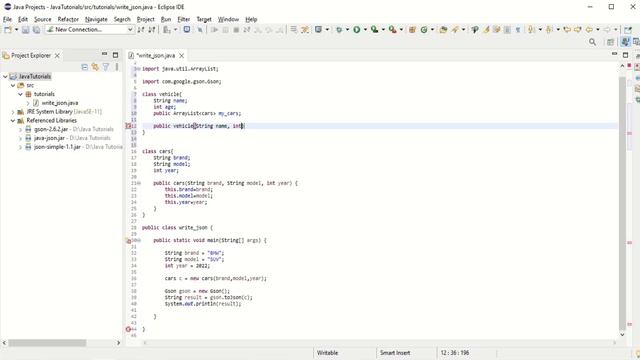640x360 pixels.
Task: Toggle Show Whitespace Characters icon
Action: click(x=518, y=30)
